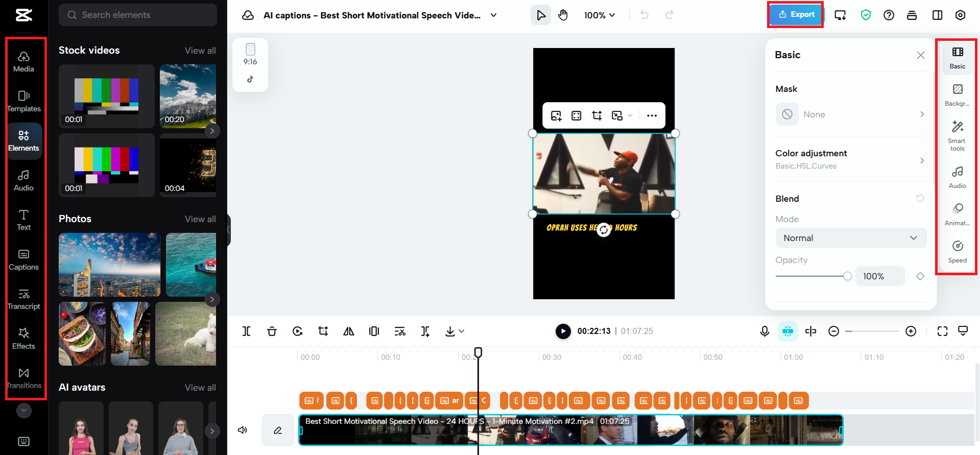Click the keyboard shortcuts icon
Viewport: 980px width, 455px height.
coord(23,441)
